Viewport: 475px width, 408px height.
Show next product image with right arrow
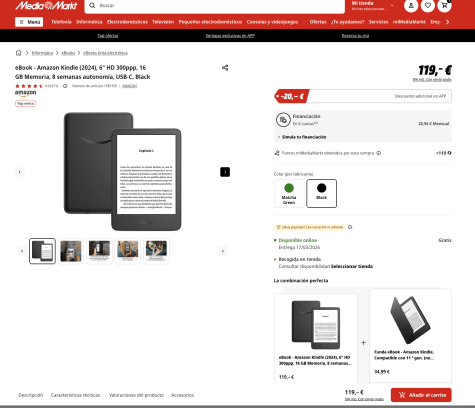[x=225, y=172]
